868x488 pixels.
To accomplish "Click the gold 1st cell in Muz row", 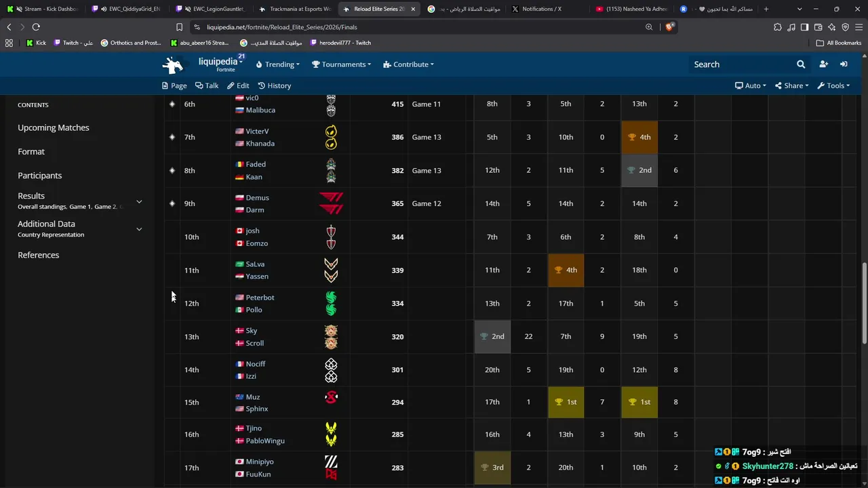I will tap(566, 402).
